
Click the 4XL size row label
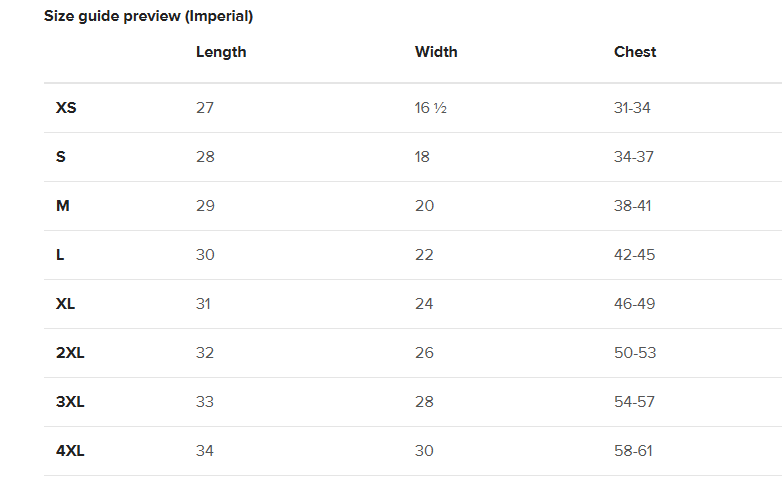70,451
